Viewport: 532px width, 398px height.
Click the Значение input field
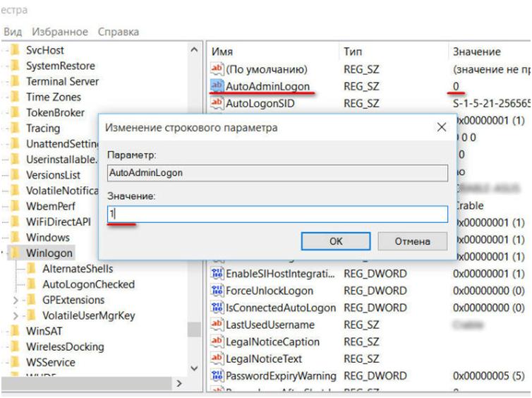[x=277, y=214]
